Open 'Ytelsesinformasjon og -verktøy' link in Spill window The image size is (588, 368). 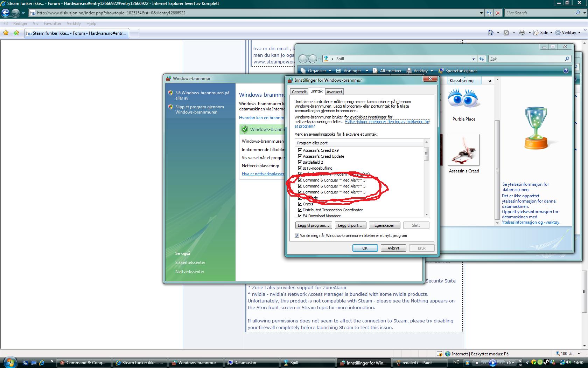pos(531,222)
